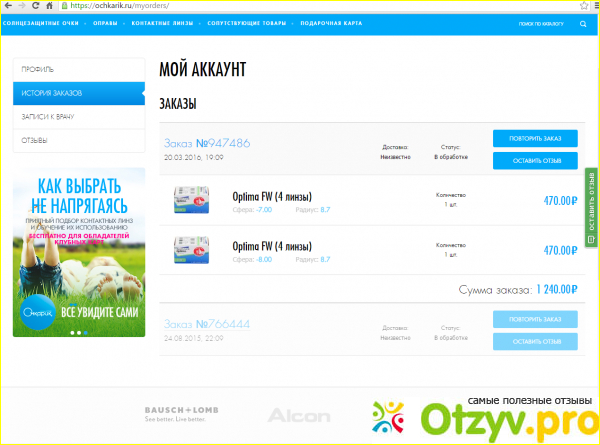600x445 pixels.
Task: Click the Bausch+Lomb brand logo
Action: pos(180,413)
